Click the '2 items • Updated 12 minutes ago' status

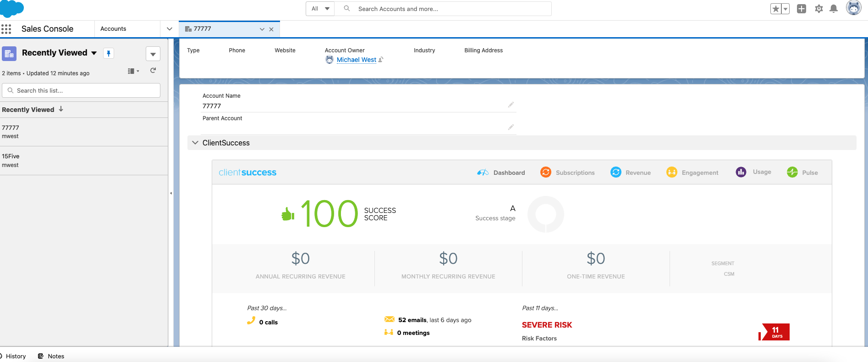point(46,73)
